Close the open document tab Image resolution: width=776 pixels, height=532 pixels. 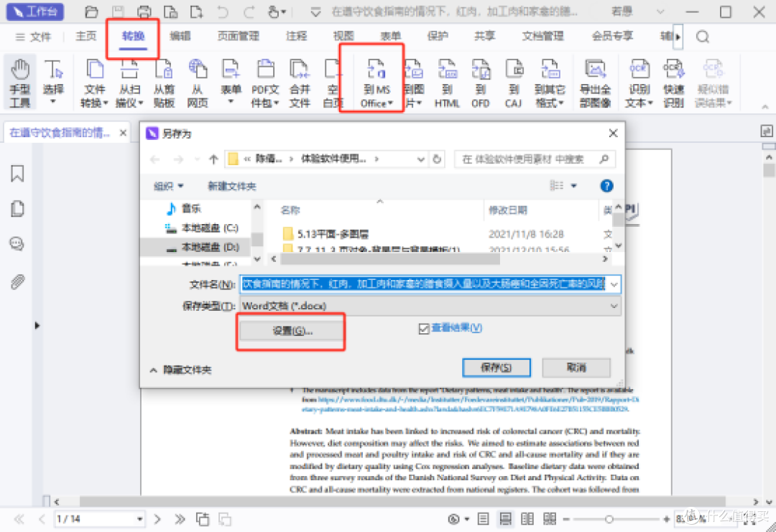tap(124, 133)
